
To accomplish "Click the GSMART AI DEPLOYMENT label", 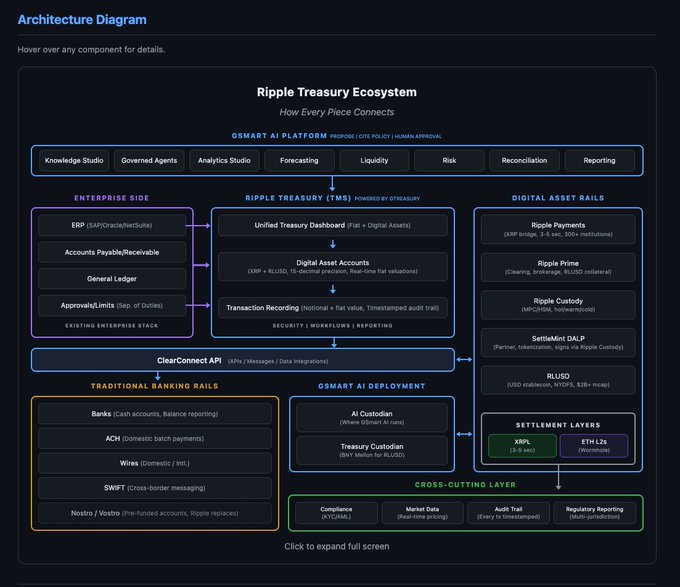I will (x=372, y=386).
